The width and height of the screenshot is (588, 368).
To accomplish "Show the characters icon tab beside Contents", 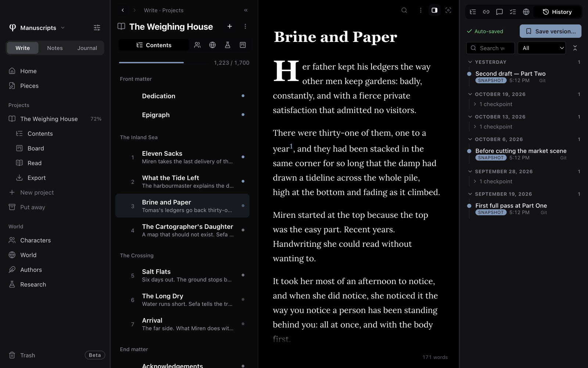I will point(197,45).
